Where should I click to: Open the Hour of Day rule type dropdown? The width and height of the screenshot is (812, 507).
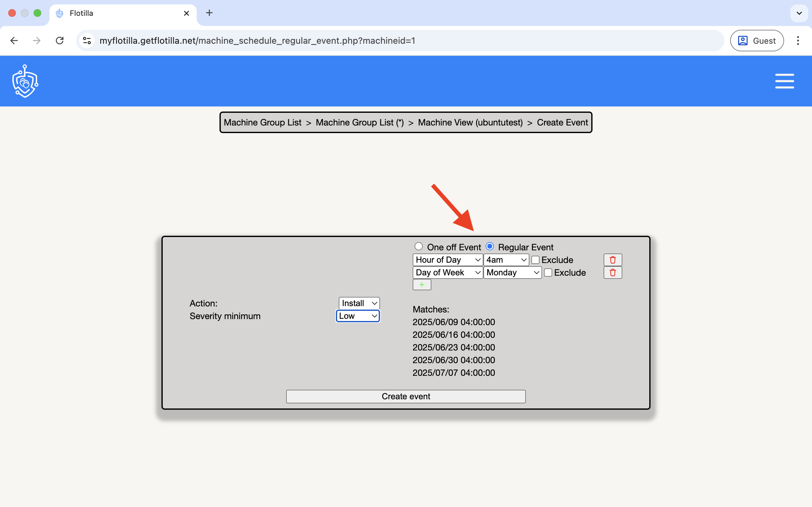pyautogui.click(x=447, y=260)
